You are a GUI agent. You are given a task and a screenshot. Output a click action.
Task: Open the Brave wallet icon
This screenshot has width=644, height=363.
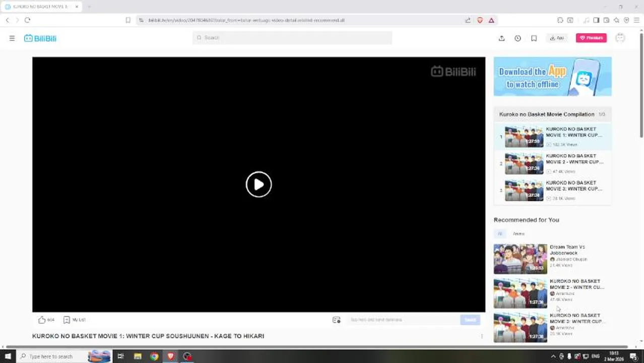(x=606, y=20)
